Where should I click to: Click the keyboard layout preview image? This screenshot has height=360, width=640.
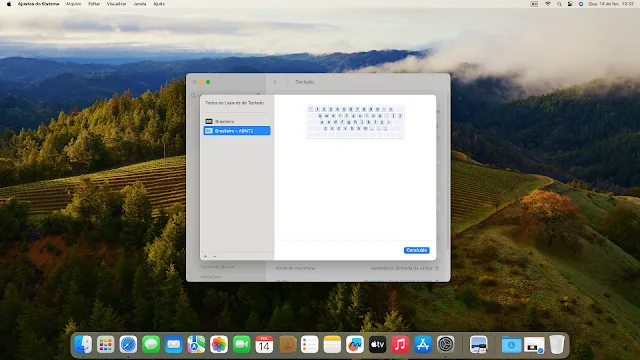coord(355,122)
